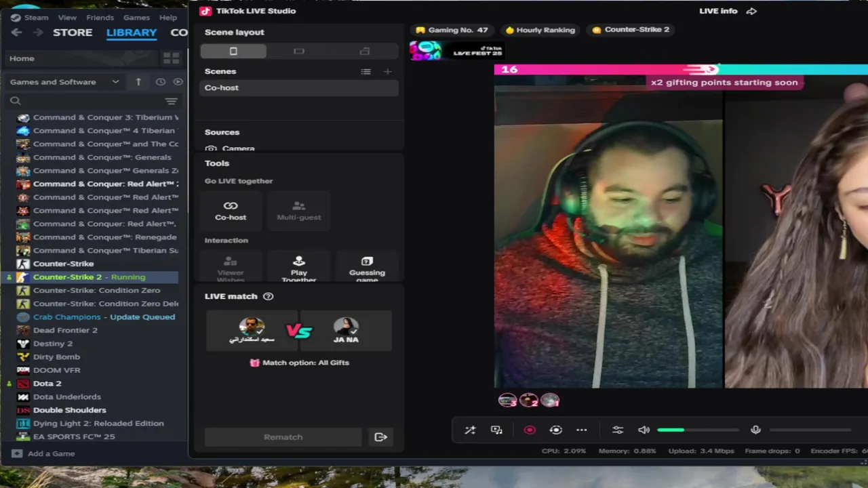Open the three-dots more options menu
868x488 pixels.
(582, 430)
